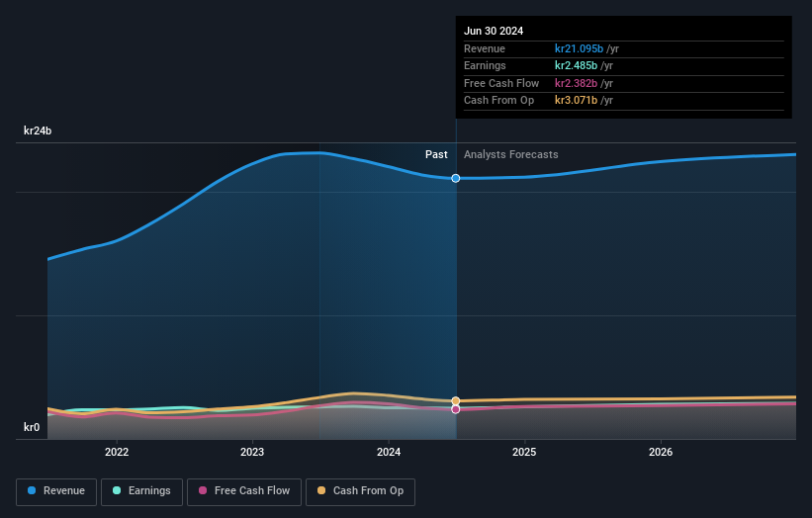The height and width of the screenshot is (518, 812).
Task: Click the kr21.095b revenue value
Action: (579, 48)
